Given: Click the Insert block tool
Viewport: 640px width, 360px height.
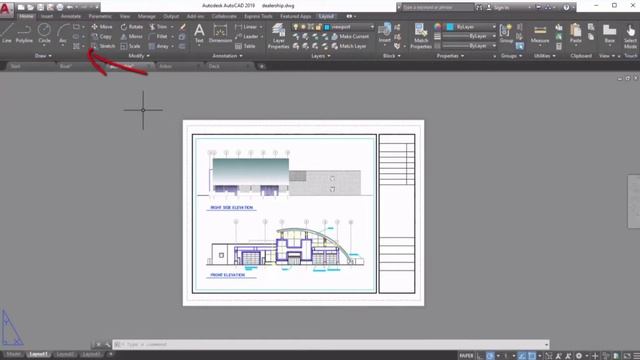Looking at the screenshot, I should click(x=384, y=33).
